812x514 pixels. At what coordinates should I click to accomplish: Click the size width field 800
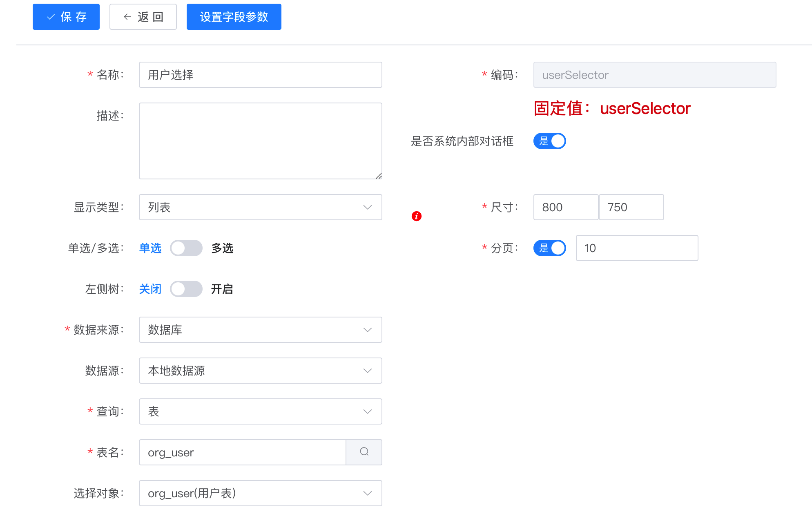click(x=566, y=207)
